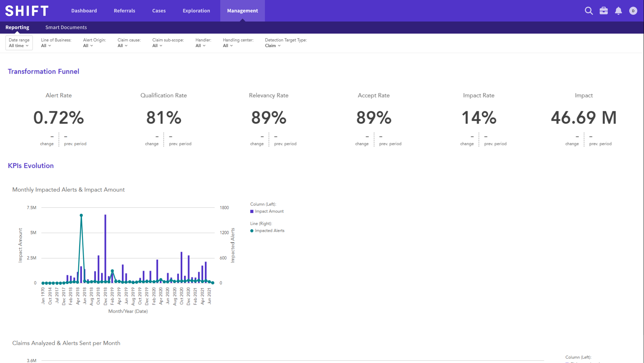Switch to the Smart Documents tab

click(x=66, y=27)
